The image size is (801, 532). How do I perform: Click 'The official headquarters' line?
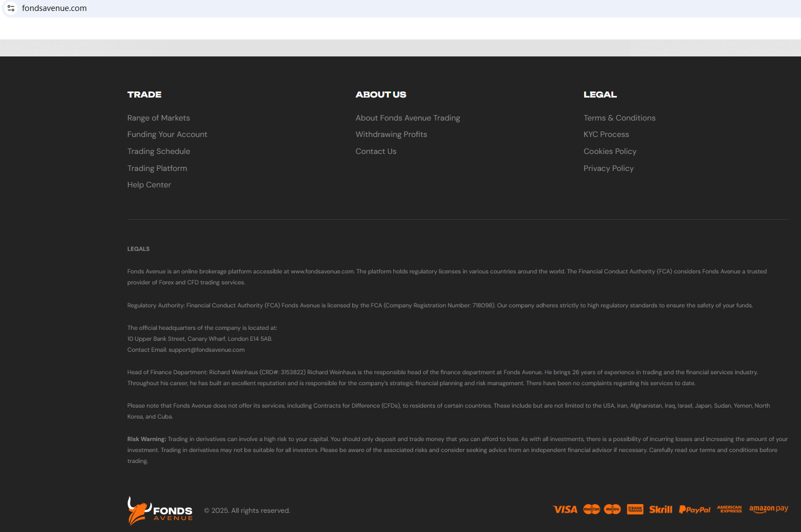click(x=202, y=328)
